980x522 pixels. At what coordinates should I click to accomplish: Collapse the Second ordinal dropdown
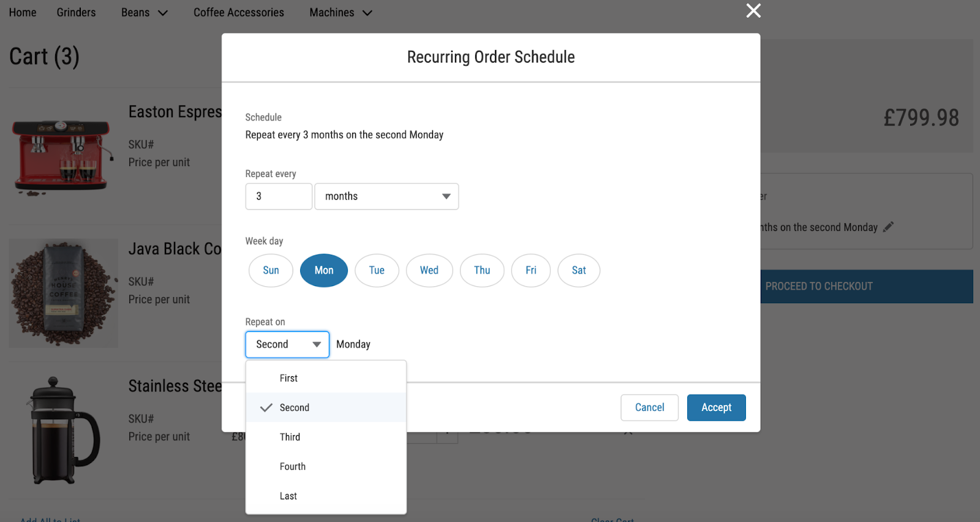(x=287, y=344)
